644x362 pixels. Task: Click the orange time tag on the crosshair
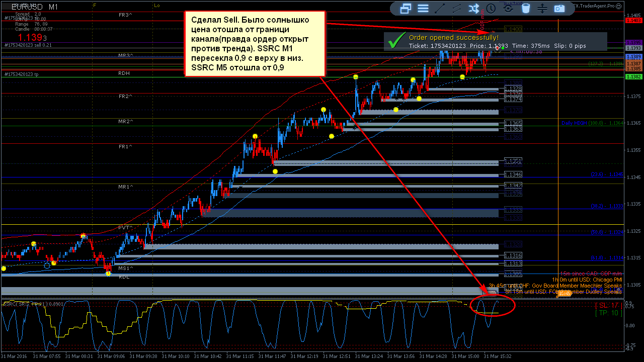[565, 293]
